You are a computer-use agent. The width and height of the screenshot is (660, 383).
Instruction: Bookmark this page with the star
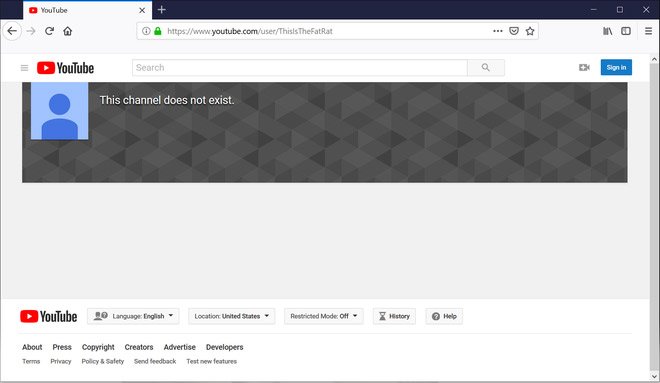pyautogui.click(x=530, y=31)
